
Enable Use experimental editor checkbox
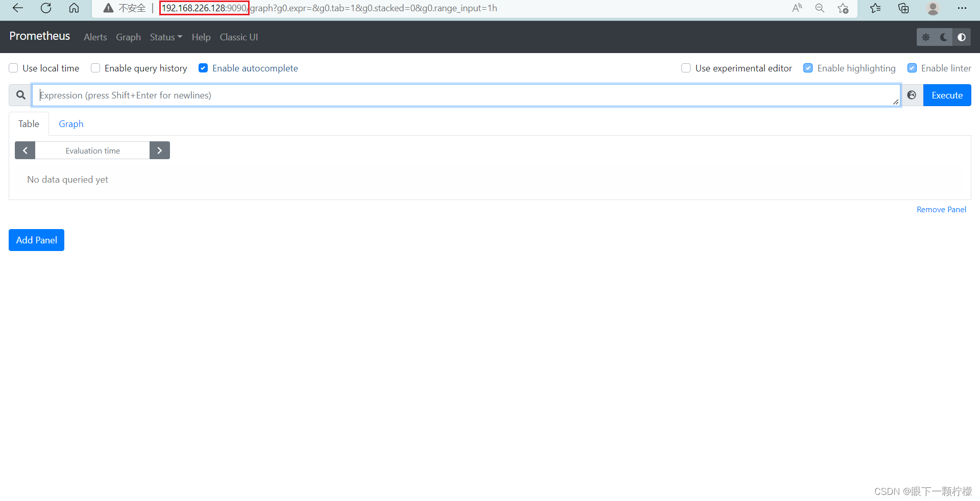pyautogui.click(x=686, y=68)
